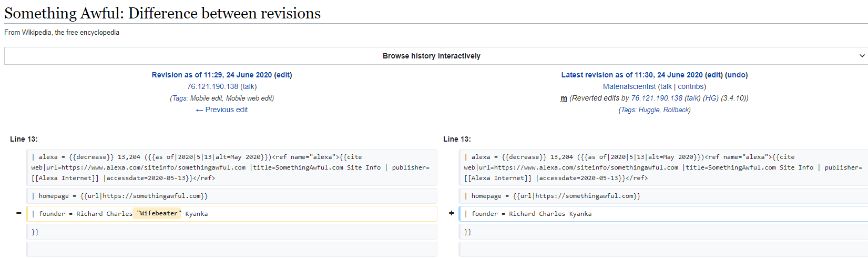868x258 pixels.
Task: Open HG link in edit summary
Action: coord(711,98)
